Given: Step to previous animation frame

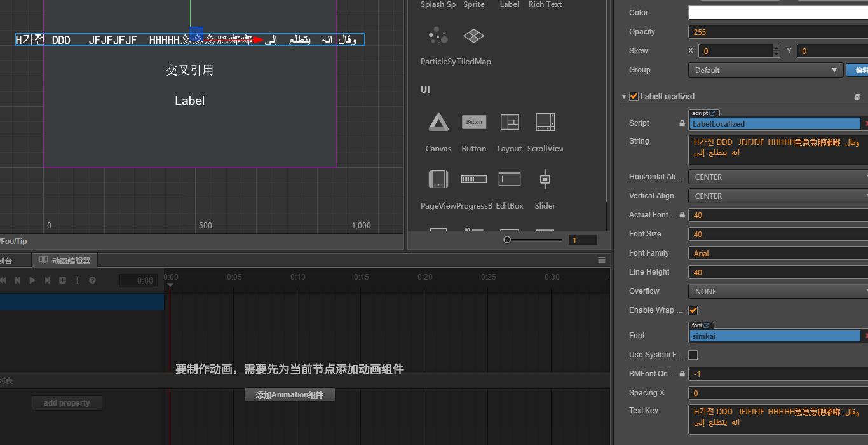Looking at the screenshot, I should 18,280.
